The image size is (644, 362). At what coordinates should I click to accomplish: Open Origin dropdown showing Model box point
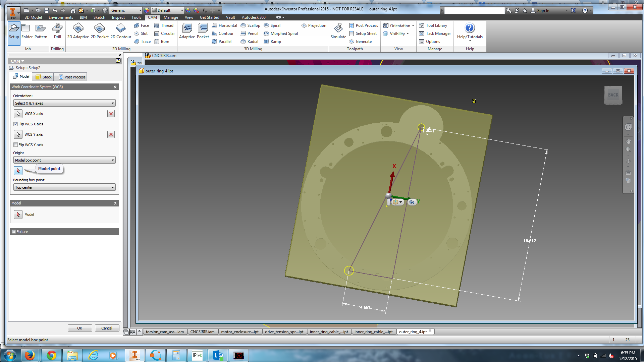(x=64, y=160)
